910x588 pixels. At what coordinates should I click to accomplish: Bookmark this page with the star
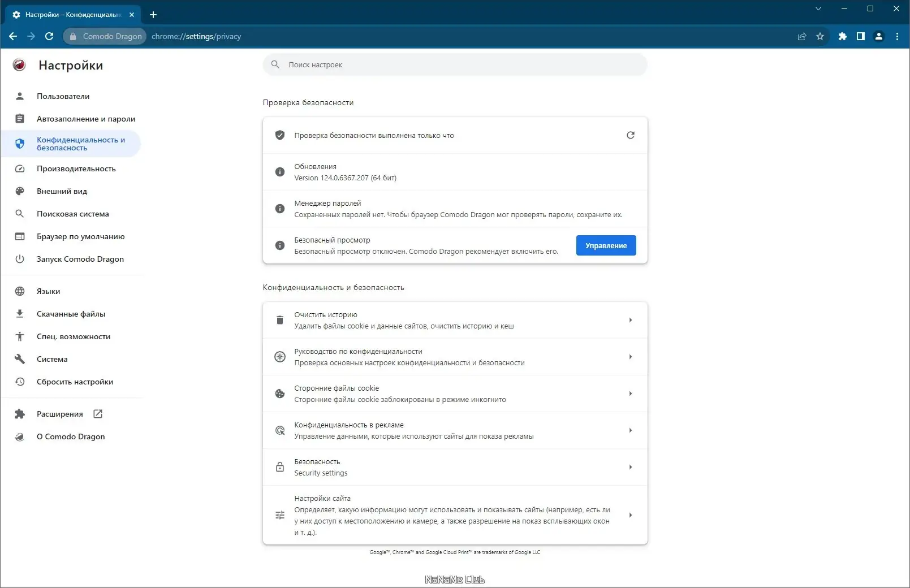coord(820,36)
